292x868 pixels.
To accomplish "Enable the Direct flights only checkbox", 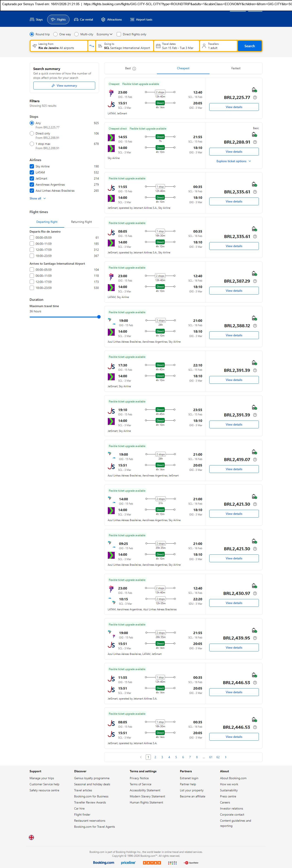I will tap(119, 34).
